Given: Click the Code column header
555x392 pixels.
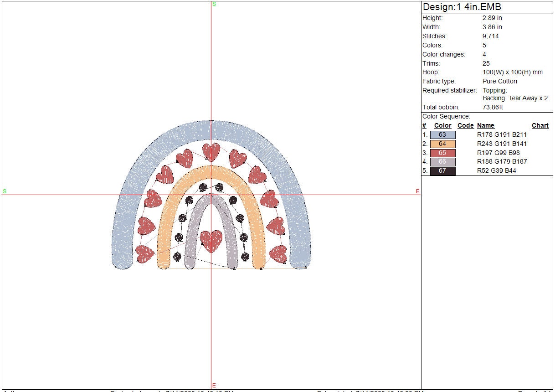Looking at the screenshot, I should click(465, 126).
